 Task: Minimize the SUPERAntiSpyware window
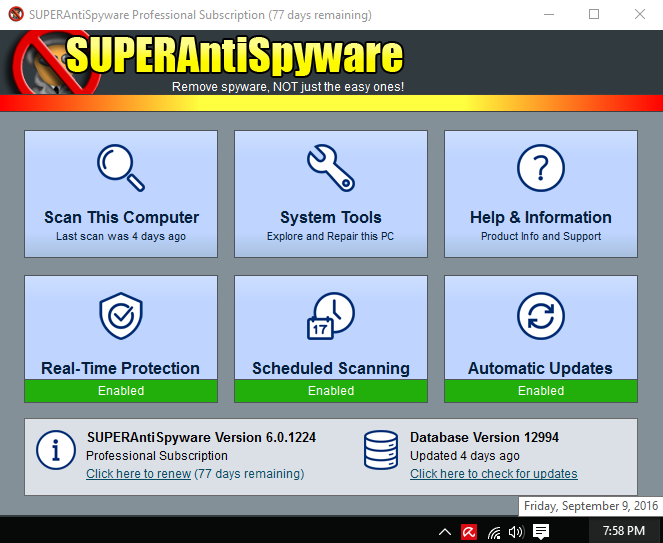click(x=549, y=14)
